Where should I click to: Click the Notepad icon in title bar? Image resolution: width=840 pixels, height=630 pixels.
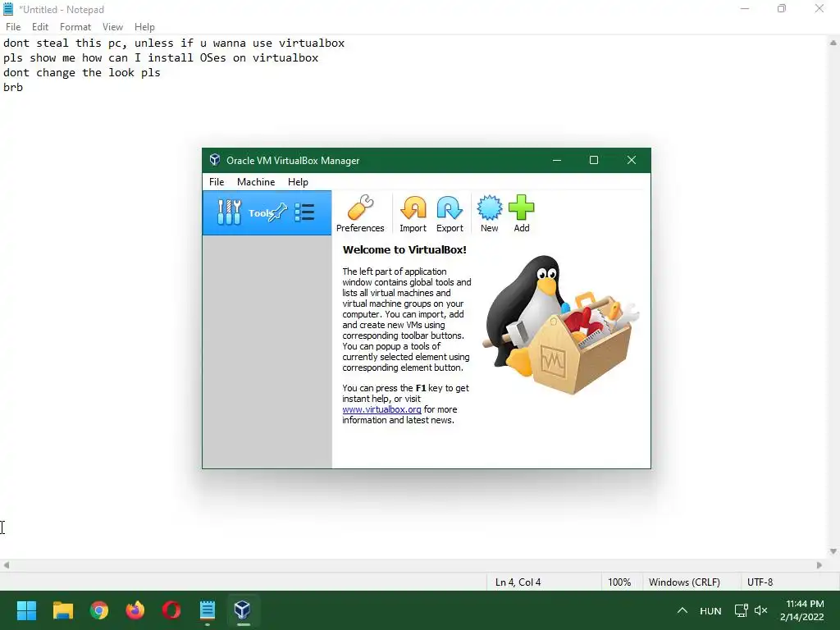(x=8, y=9)
